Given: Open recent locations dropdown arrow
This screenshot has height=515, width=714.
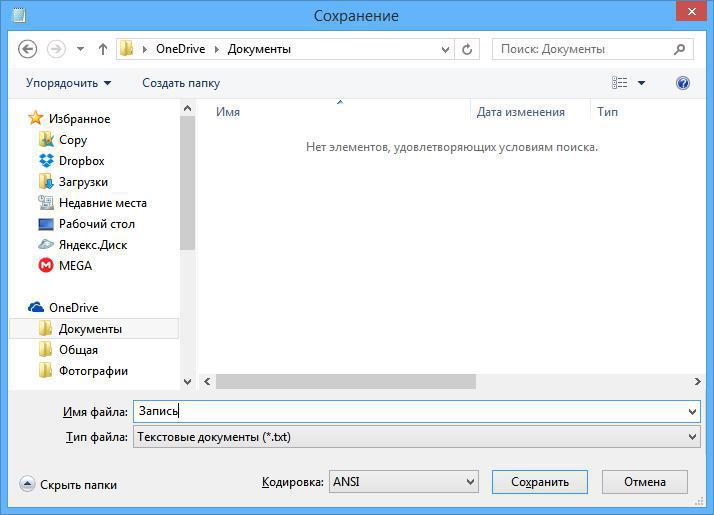Looking at the screenshot, I should [x=80, y=49].
